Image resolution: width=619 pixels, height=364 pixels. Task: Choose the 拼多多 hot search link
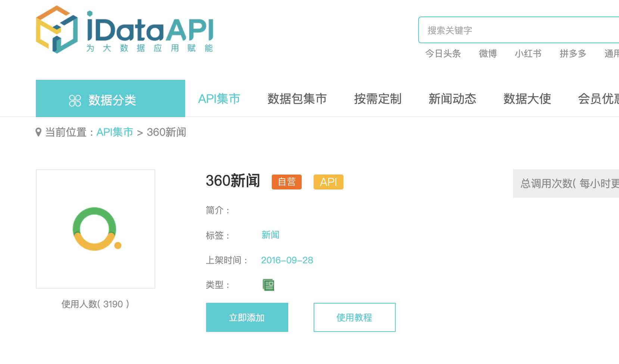pyautogui.click(x=573, y=54)
